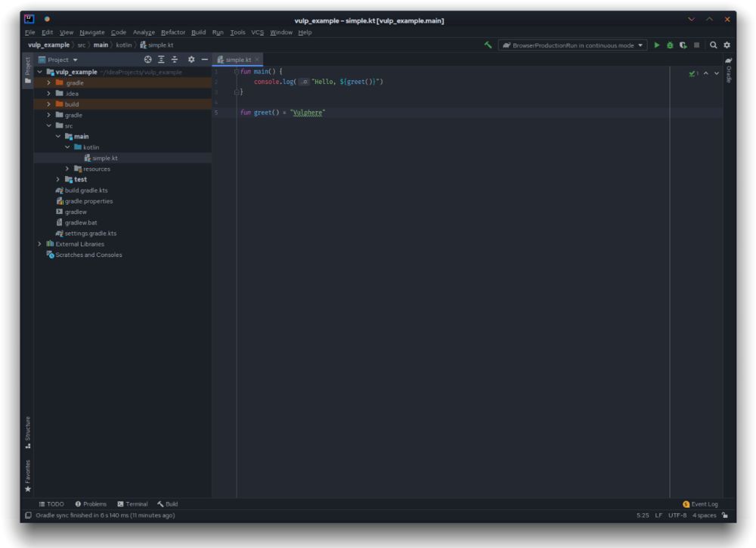This screenshot has width=756, height=548.
Task: Open Build tool window
Action: pyautogui.click(x=167, y=504)
